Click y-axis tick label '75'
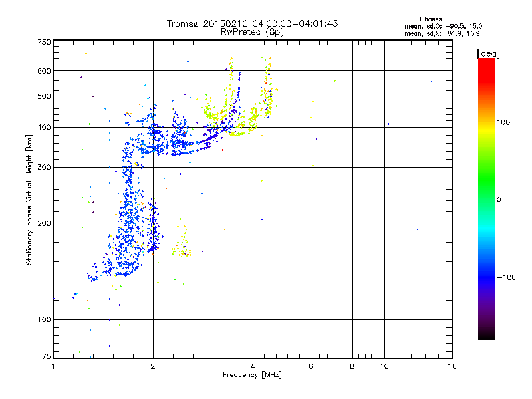Viewport: 532px width, 399px height. [47, 356]
